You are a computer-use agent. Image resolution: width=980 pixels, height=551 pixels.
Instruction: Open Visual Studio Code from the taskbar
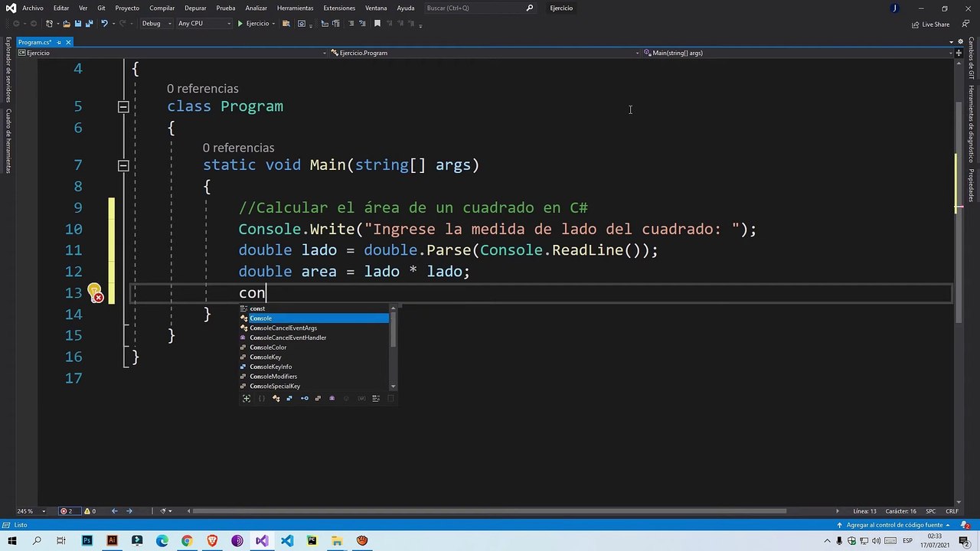point(287,540)
